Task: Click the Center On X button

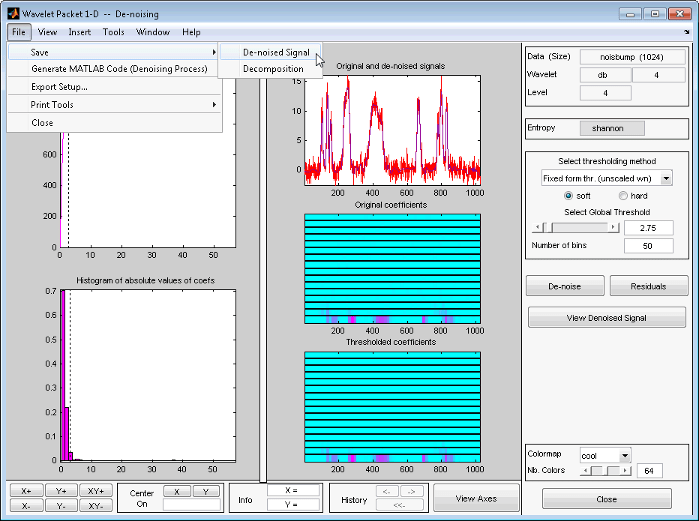Action: tap(176, 491)
